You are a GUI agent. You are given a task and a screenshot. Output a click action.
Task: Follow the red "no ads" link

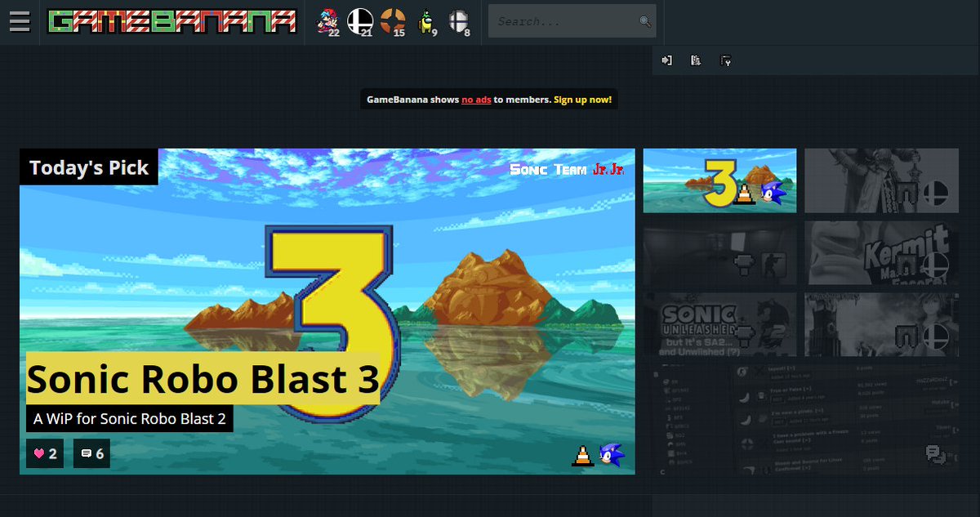(476, 100)
